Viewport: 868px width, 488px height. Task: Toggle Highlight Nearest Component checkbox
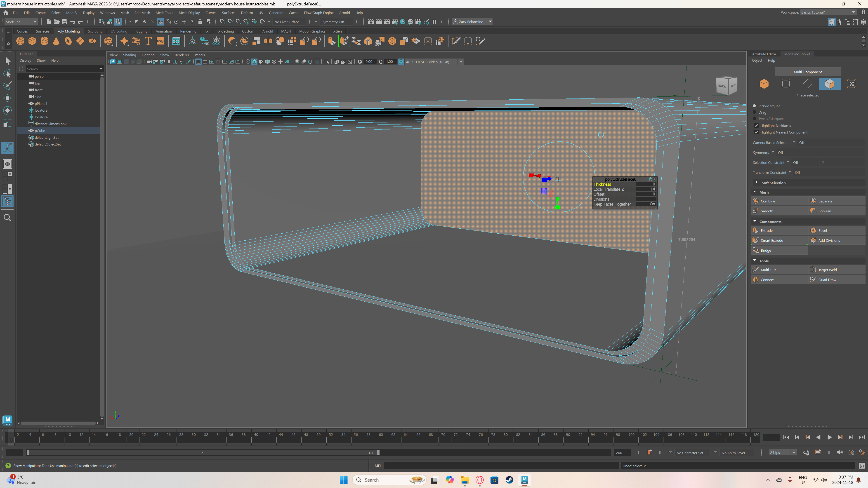[757, 132]
